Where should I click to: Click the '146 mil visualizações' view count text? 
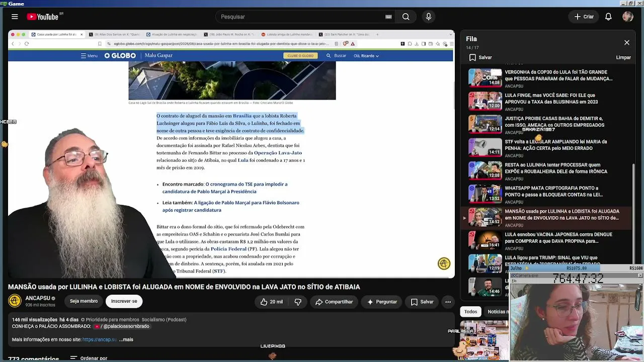34,320
